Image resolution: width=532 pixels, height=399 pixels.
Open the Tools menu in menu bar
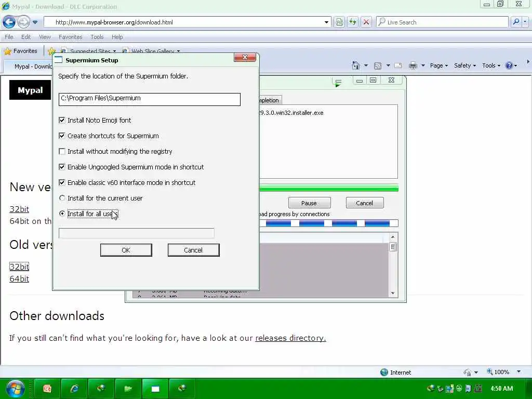tap(97, 37)
